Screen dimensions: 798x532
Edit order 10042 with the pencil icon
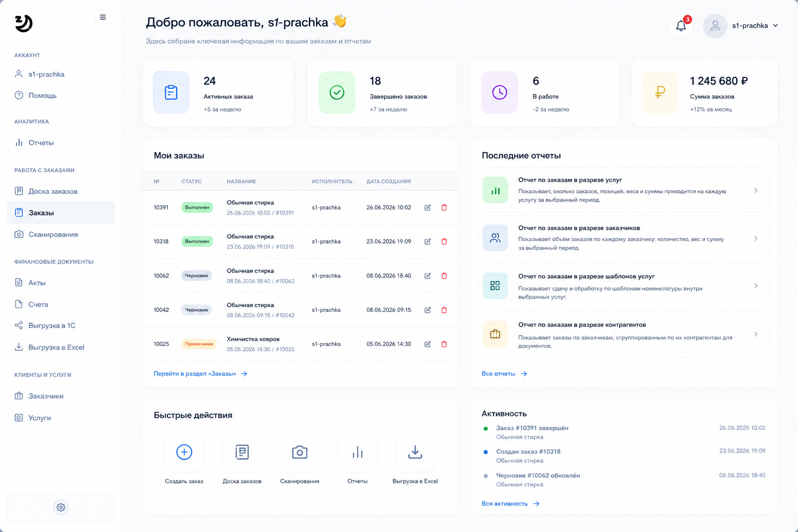pos(428,310)
